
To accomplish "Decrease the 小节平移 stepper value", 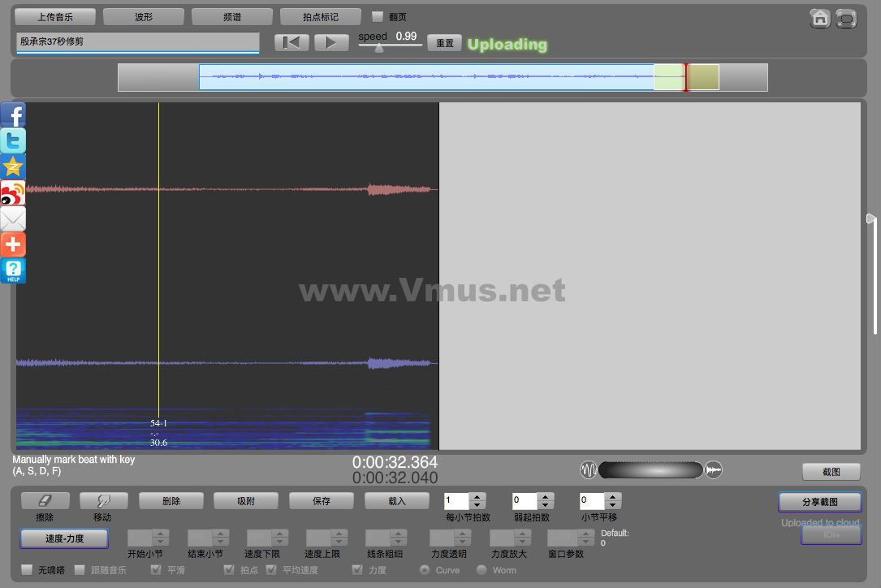I will [x=613, y=505].
